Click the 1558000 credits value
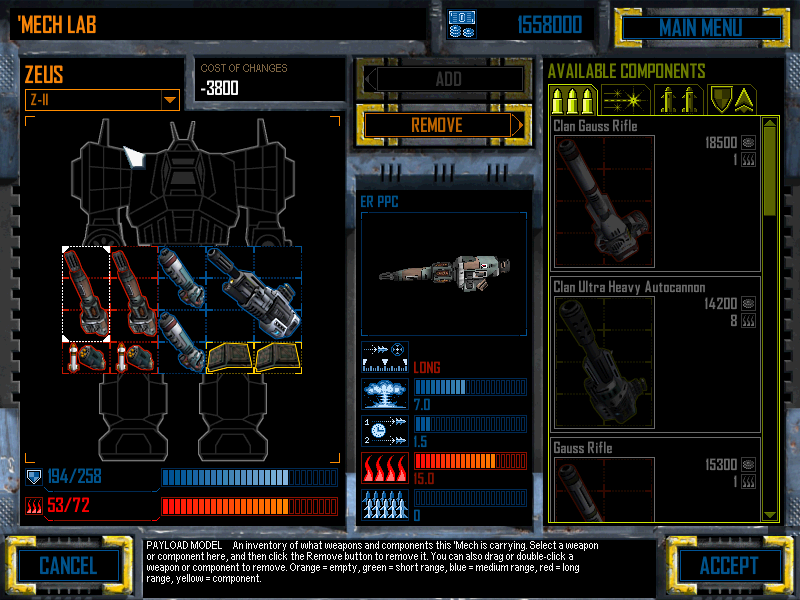The image size is (800, 600). coord(549,24)
